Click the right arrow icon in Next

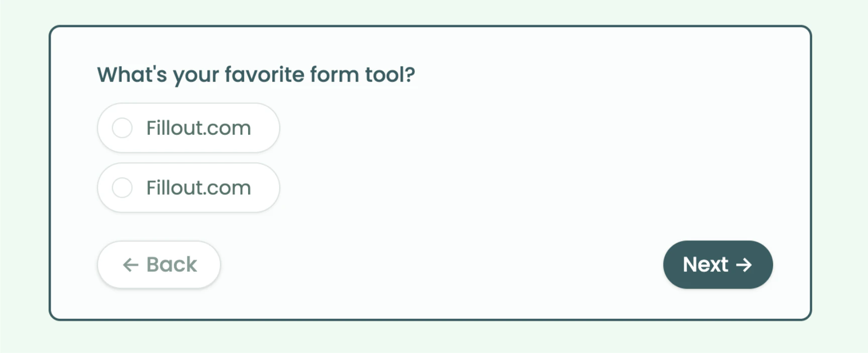pos(744,265)
